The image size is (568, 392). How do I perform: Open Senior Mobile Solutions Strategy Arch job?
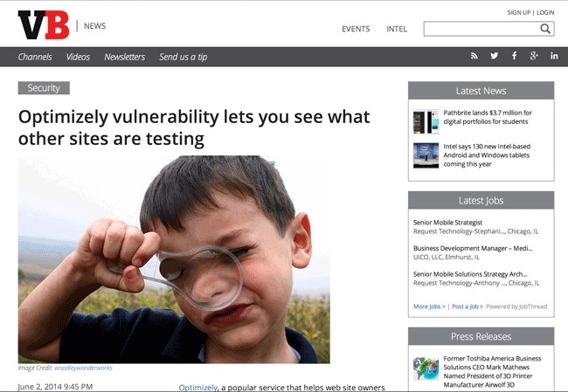click(470, 274)
